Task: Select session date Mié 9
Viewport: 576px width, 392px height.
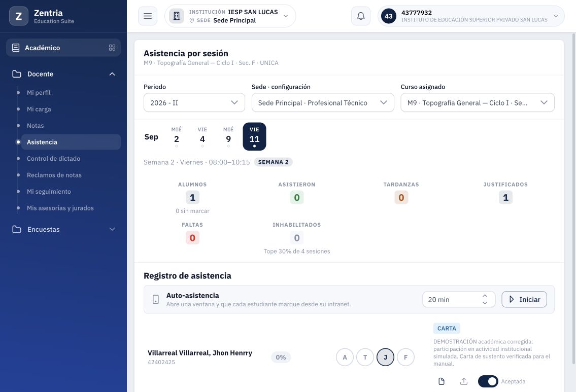Action: pyautogui.click(x=228, y=136)
